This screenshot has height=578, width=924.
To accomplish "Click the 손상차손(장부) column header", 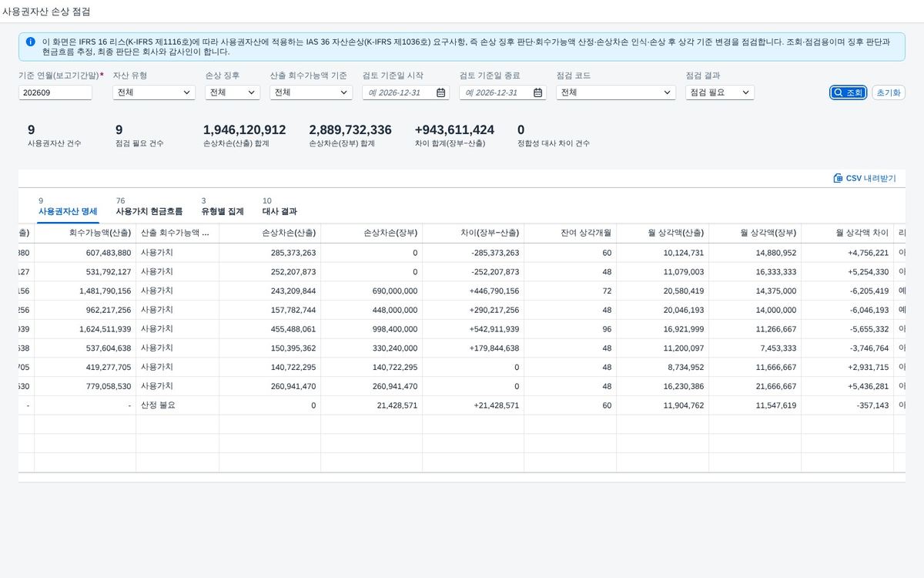I will [x=372, y=233].
